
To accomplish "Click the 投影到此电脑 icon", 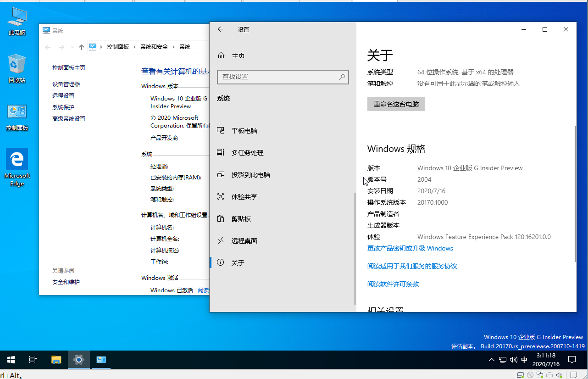I will point(221,175).
